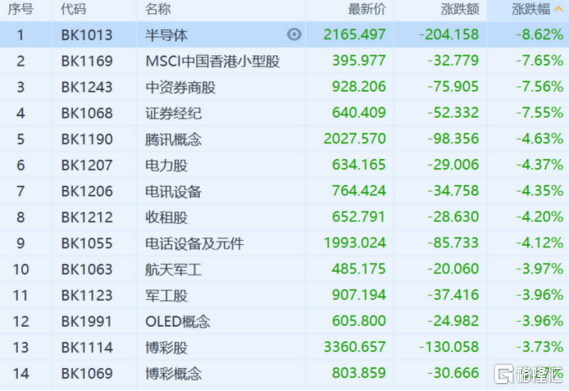The height and width of the screenshot is (391, 569).
Task: Click the 代码 column header
Action: 73,9
